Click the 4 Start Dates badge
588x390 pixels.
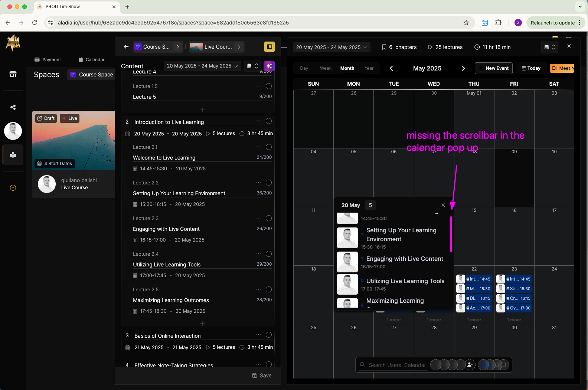pyautogui.click(x=55, y=164)
